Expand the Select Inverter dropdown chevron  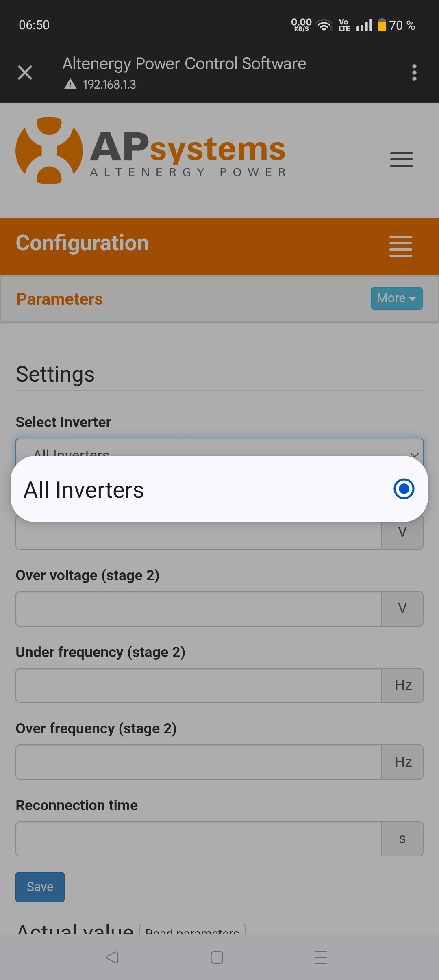coord(414,454)
